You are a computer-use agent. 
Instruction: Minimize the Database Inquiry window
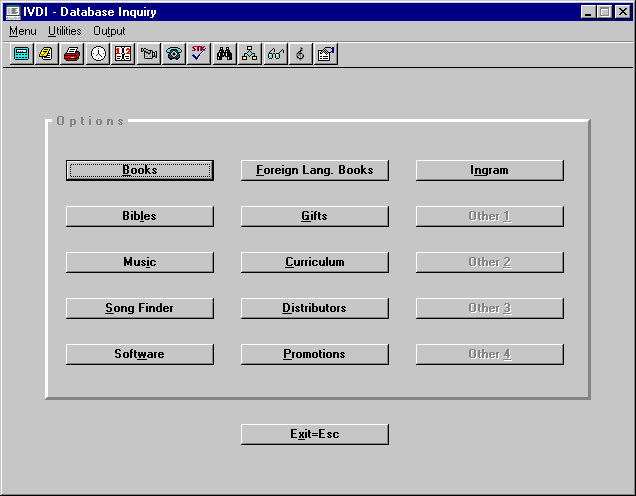(588, 12)
